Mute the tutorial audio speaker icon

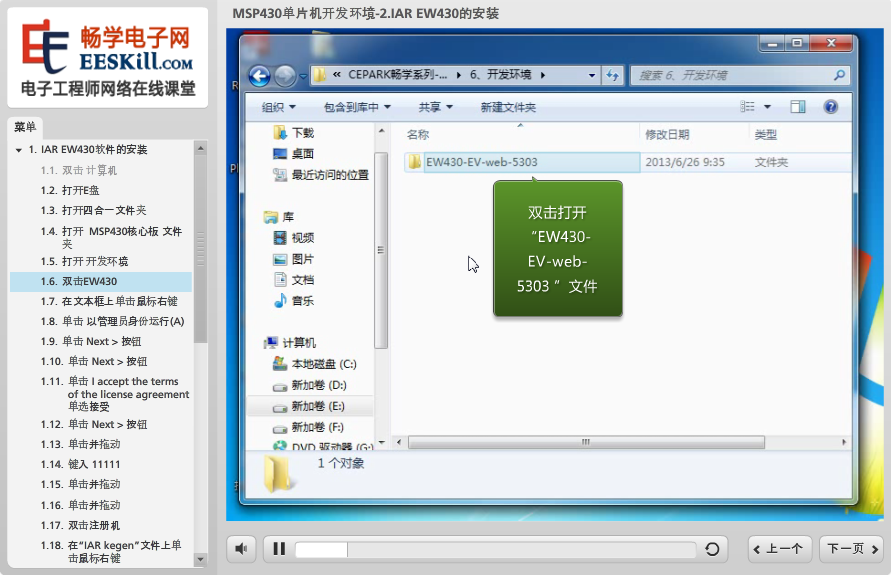[242, 549]
